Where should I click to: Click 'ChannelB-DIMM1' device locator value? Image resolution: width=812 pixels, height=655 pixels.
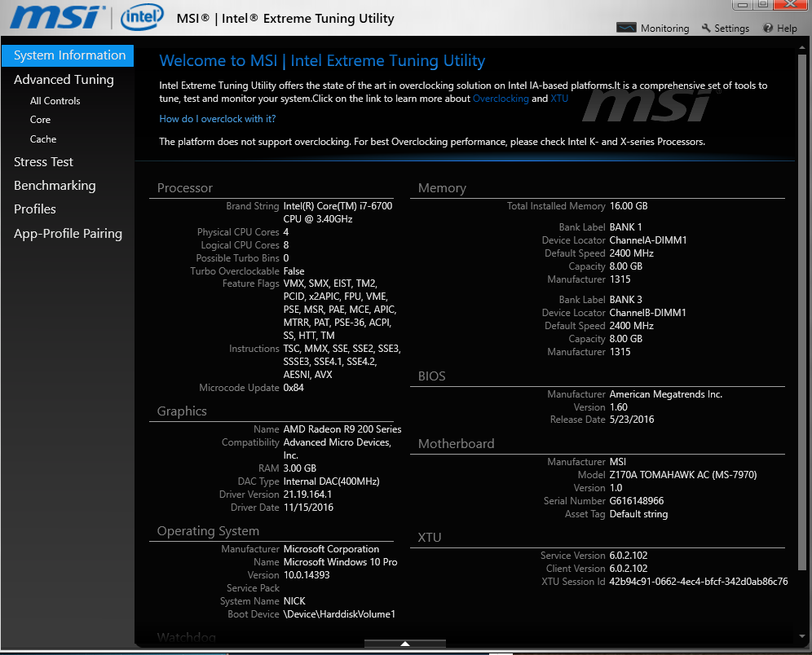click(647, 313)
